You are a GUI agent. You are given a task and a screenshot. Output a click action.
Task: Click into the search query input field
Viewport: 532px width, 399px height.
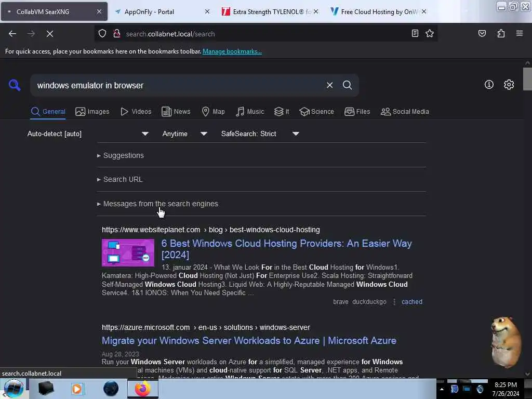(x=178, y=86)
